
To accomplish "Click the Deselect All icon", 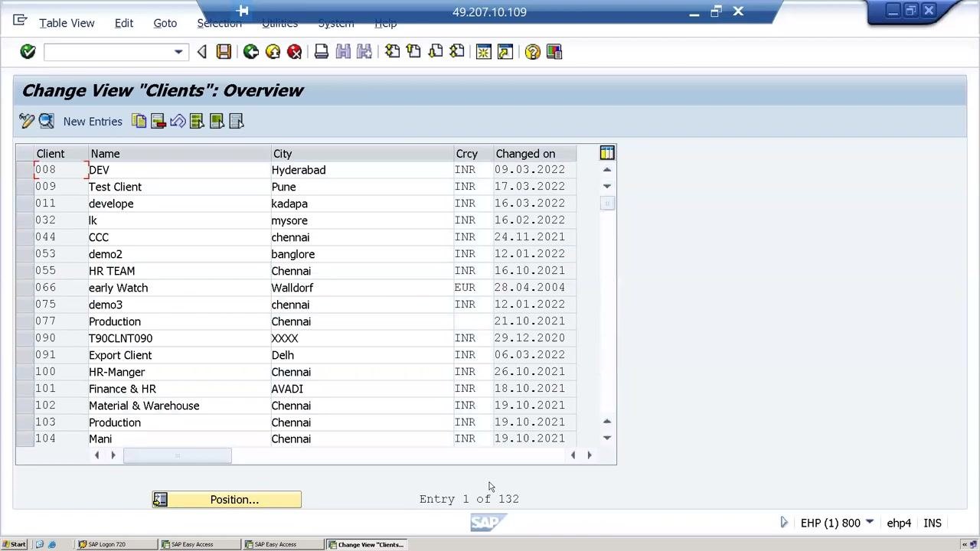I will (237, 121).
